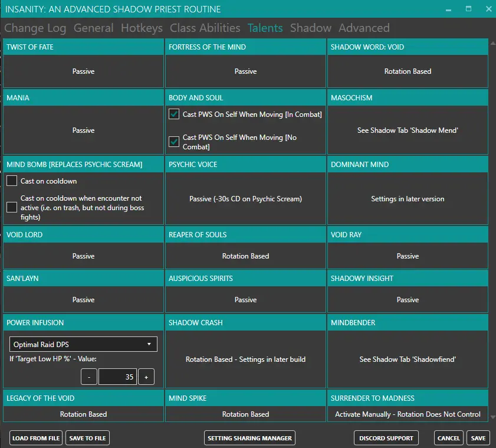Click the San'layn header
Viewport: 496px width, 448px height.
(x=84, y=278)
